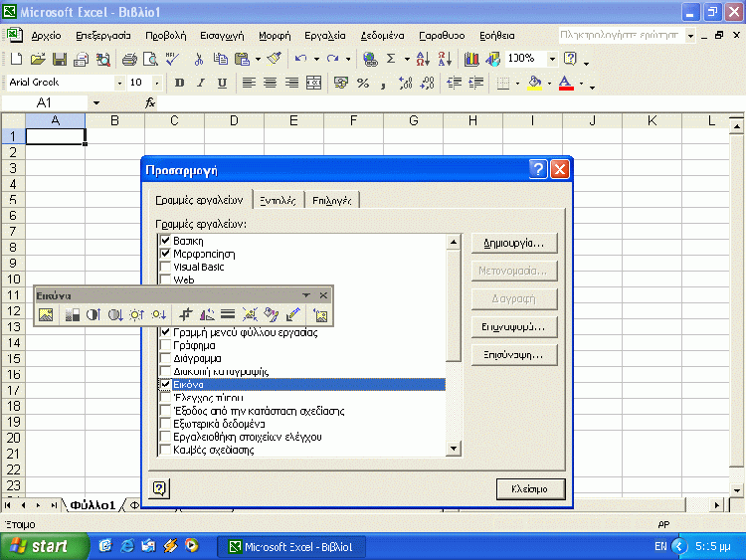
Task: Click Compress Pictures in Εικόνα toolbar
Action: (x=250, y=314)
